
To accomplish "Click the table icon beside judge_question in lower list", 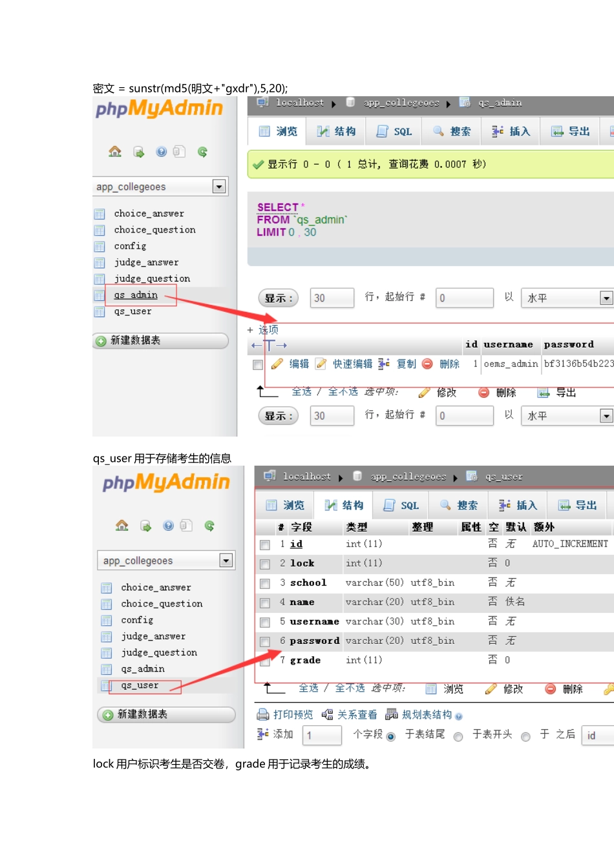I will point(107,653).
